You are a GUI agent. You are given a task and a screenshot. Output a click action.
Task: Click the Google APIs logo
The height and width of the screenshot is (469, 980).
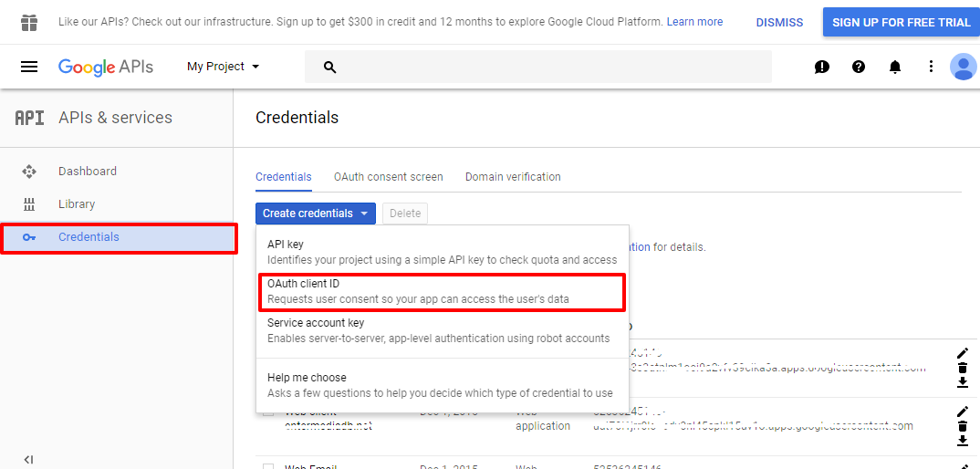pyautogui.click(x=106, y=67)
